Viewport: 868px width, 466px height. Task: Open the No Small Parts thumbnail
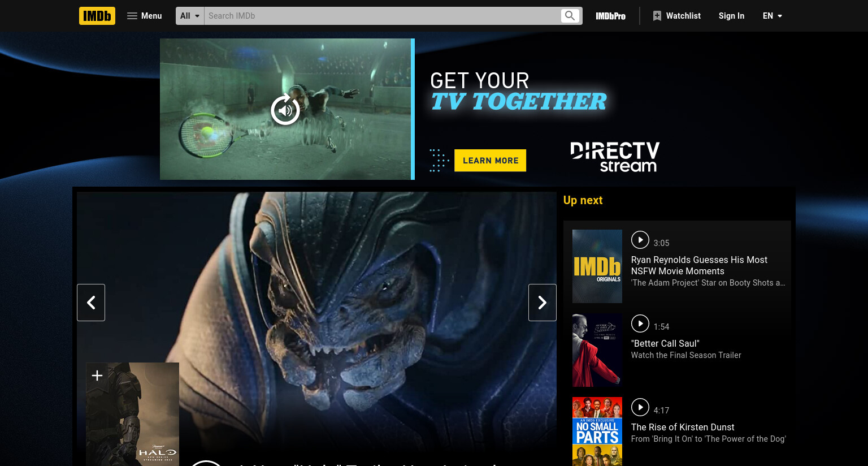597,432
